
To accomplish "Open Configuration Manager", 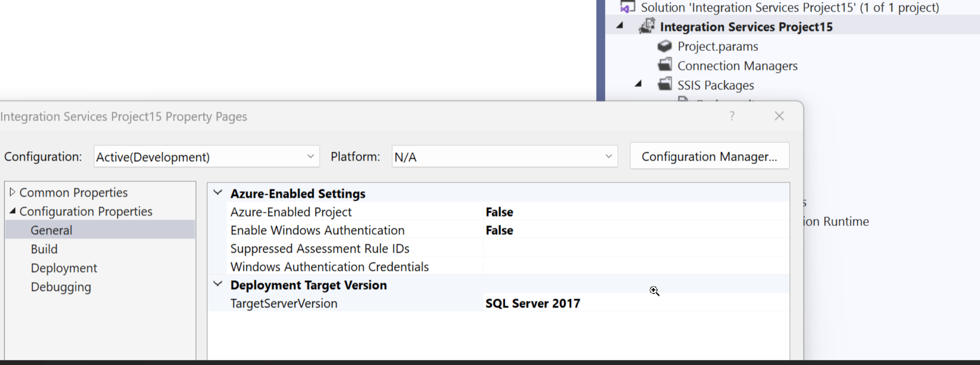I will coord(710,156).
